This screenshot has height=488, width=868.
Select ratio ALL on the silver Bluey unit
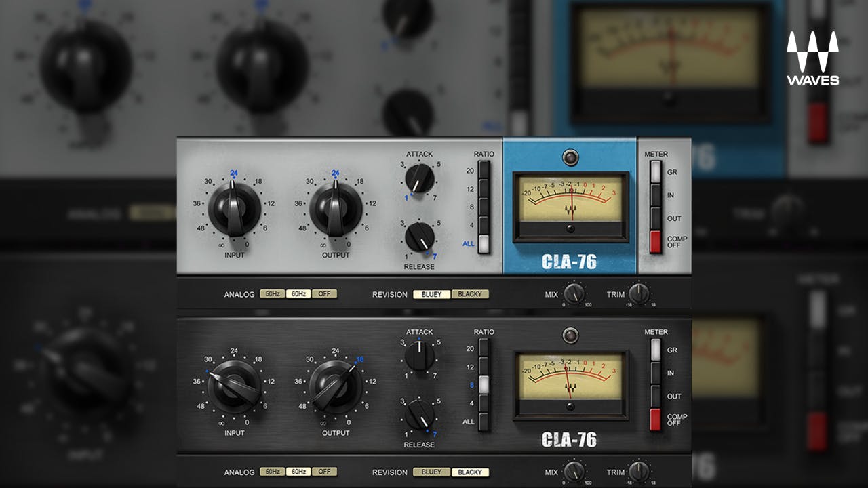(484, 244)
